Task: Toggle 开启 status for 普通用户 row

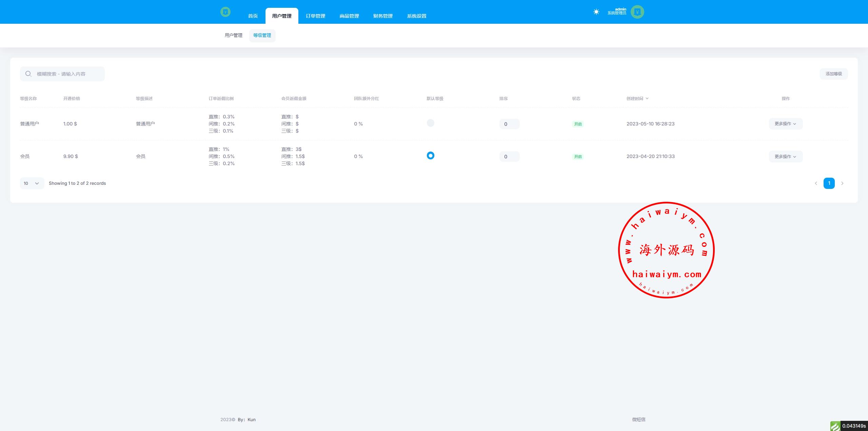Action: click(x=578, y=124)
